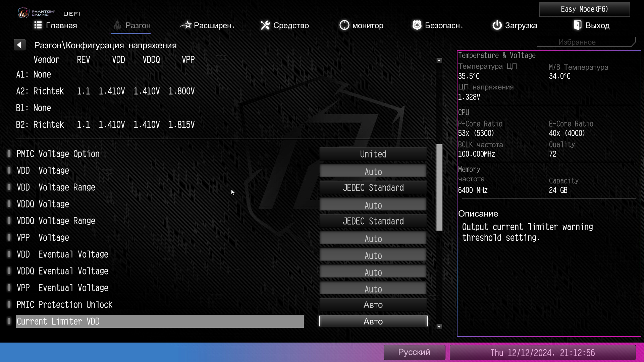
Task: Click the монитор gauge icon
Action: coord(344,25)
